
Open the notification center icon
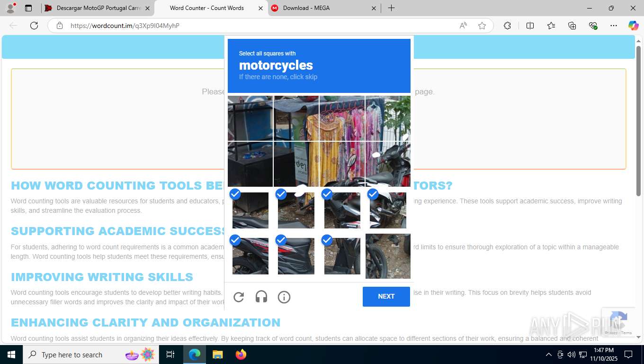(628, 355)
